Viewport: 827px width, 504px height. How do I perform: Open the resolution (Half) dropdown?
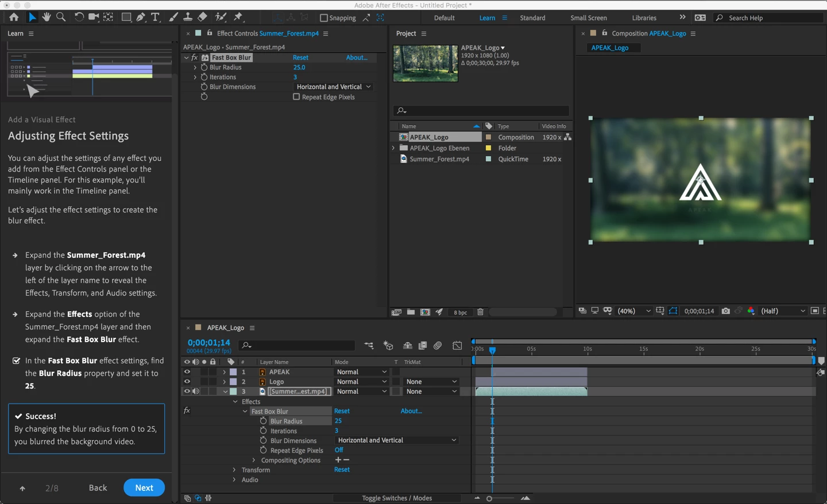click(x=783, y=311)
